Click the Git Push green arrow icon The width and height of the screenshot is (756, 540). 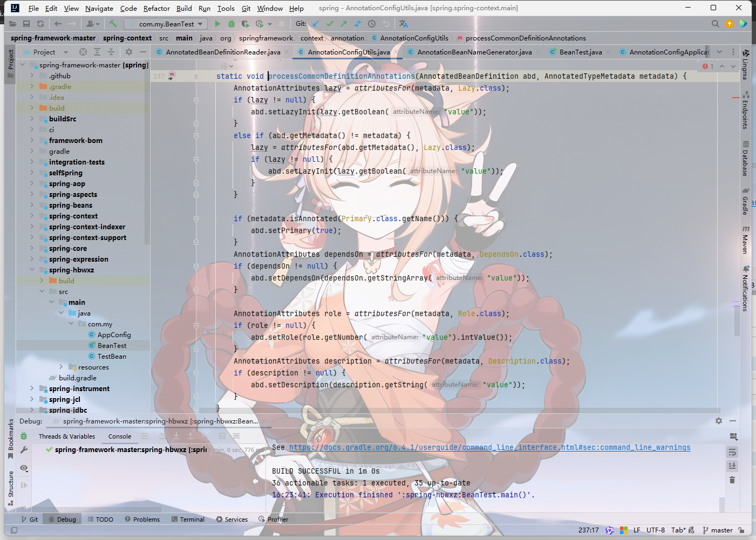[x=344, y=24]
